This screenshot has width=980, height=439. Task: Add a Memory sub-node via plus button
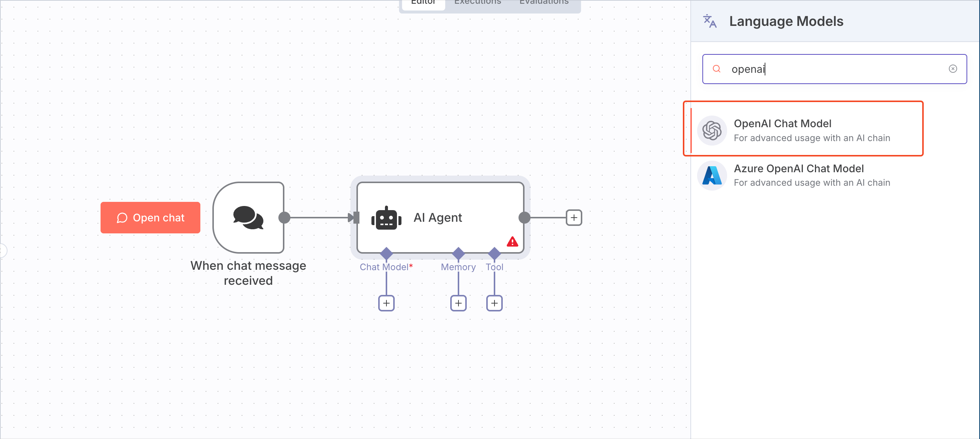coord(458,303)
